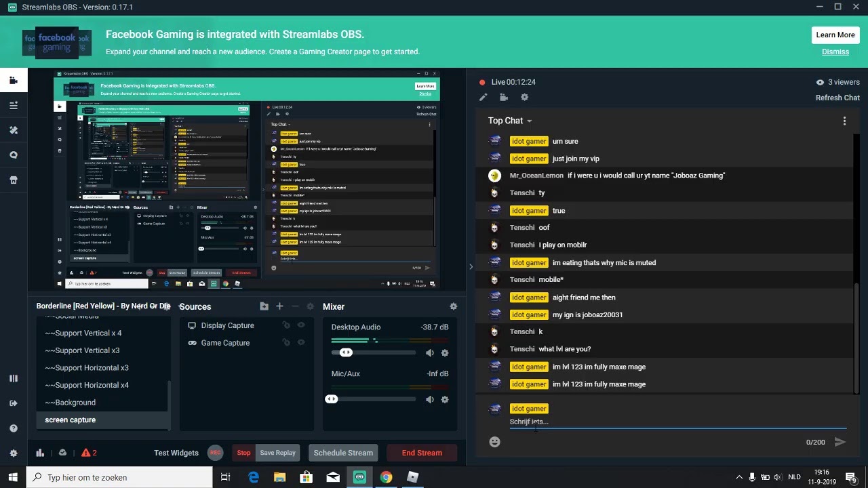Click Learn More on Facebook Gaming banner

[835, 35]
